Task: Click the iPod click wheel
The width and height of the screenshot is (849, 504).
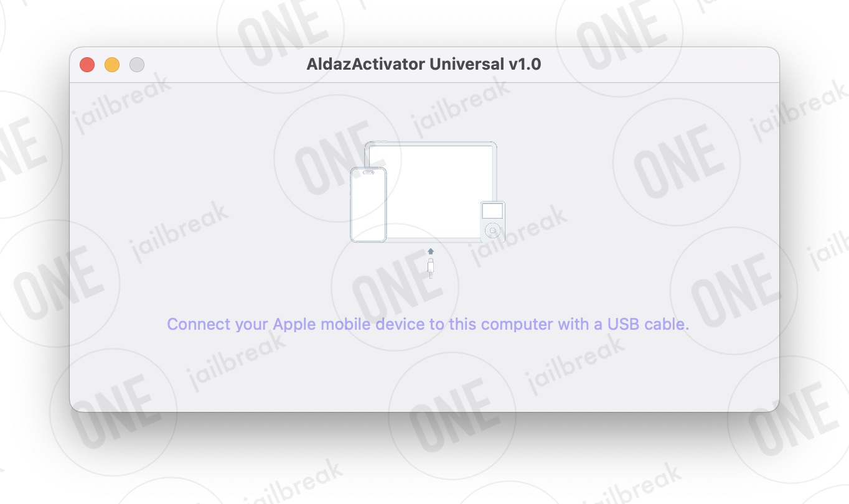Action: click(492, 231)
